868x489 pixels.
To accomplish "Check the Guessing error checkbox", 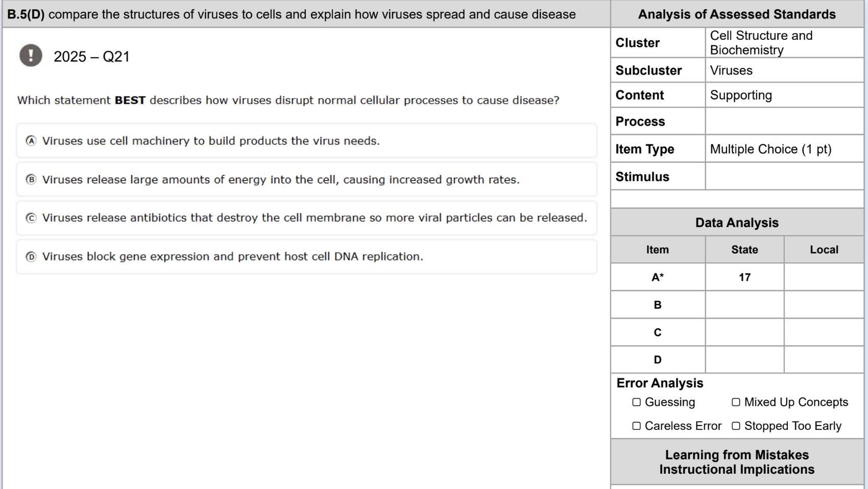I will (x=636, y=402).
